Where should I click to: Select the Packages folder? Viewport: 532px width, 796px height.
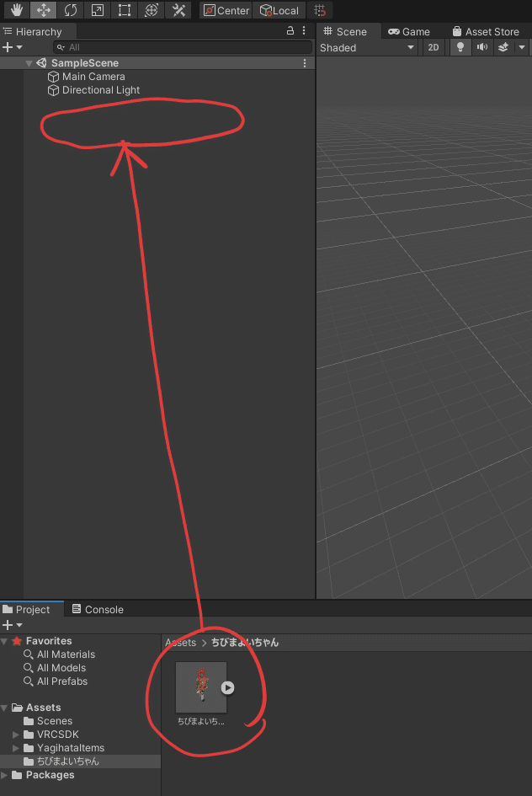pos(43,775)
